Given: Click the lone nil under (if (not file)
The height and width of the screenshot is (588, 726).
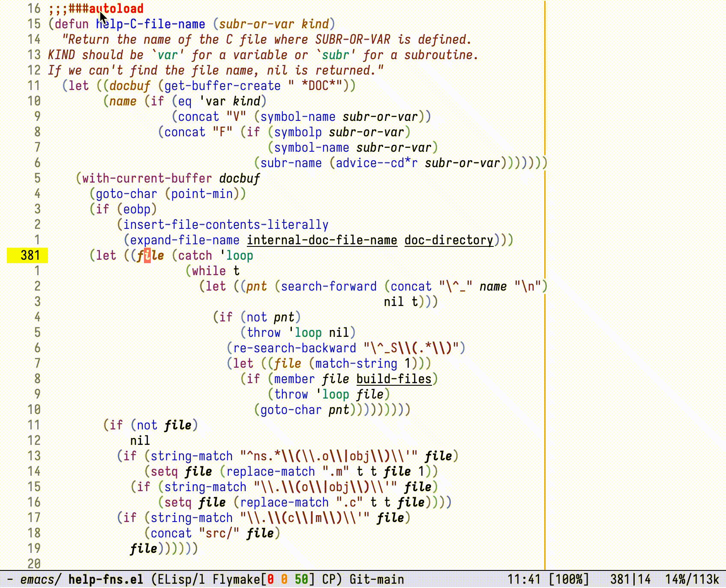Looking at the screenshot, I should pos(140,441).
